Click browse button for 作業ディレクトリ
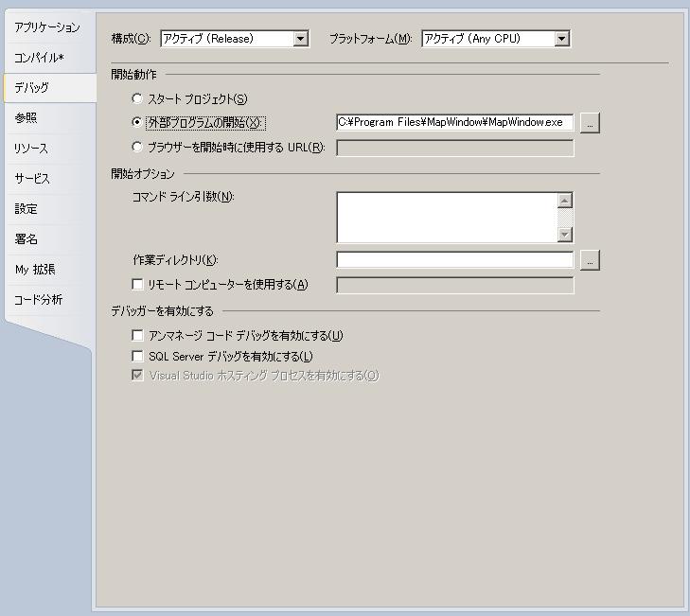This screenshot has height=616, width=690. [590, 260]
